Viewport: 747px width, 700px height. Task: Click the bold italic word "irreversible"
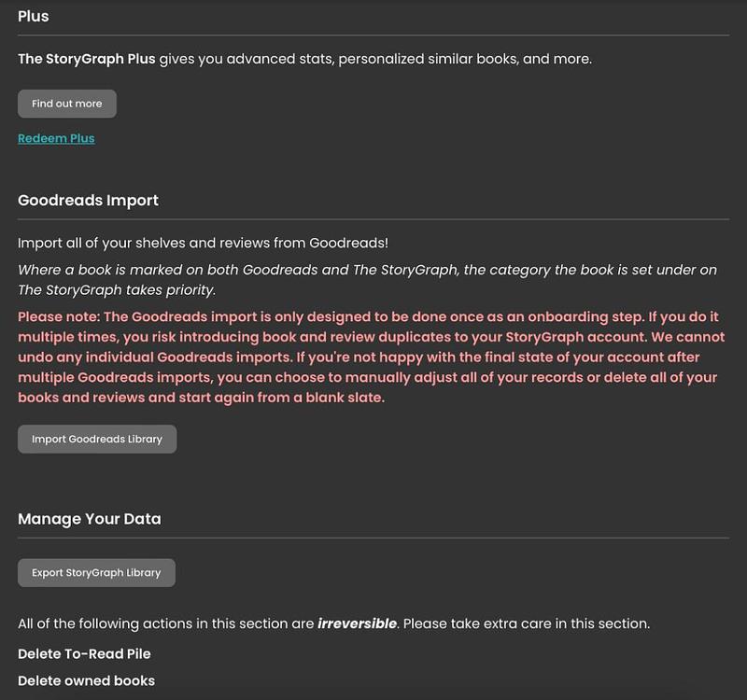coord(359,623)
